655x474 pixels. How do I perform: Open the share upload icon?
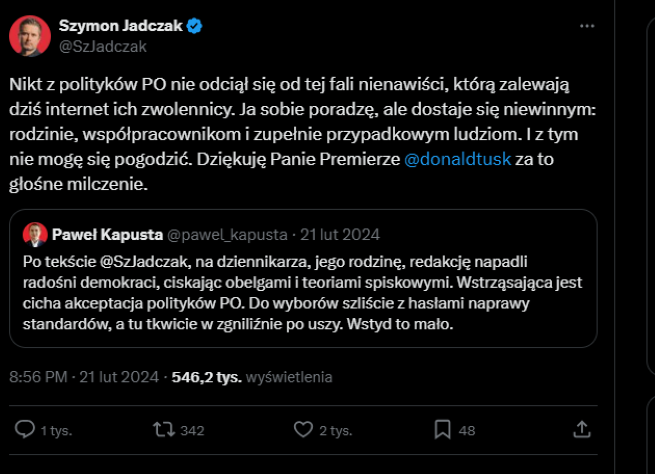click(x=581, y=429)
